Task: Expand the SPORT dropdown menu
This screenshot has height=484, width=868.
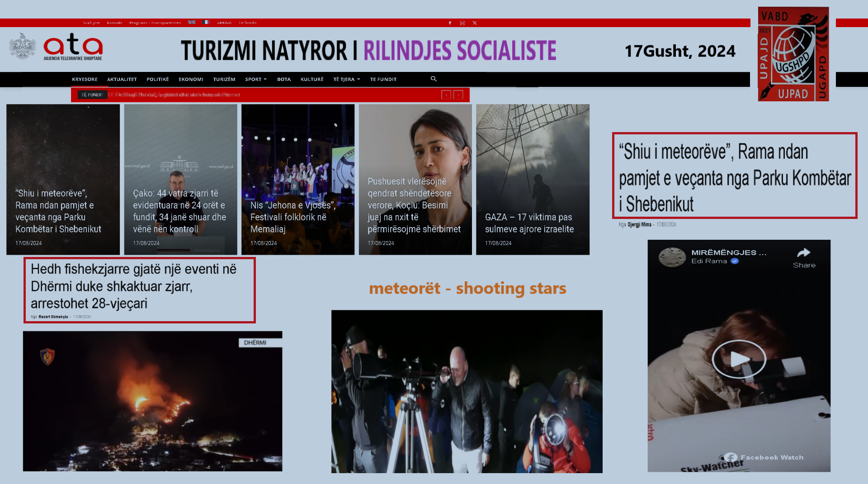Action: [255, 80]
